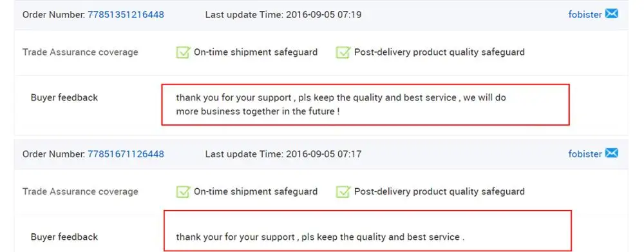Open order number 77851351216448
This screenshot has height=252, width=644.
coord(126,15)
